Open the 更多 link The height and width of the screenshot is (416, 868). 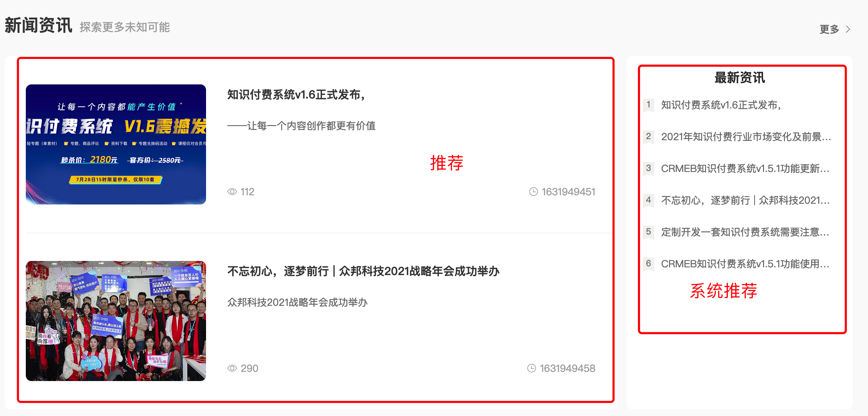pyautogui.click(x=829, y=29)
